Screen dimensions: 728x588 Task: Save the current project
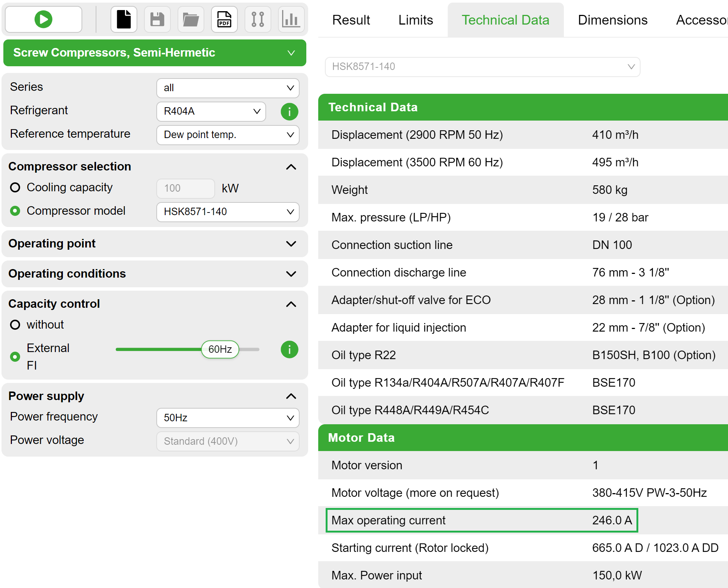pos(157,19)
